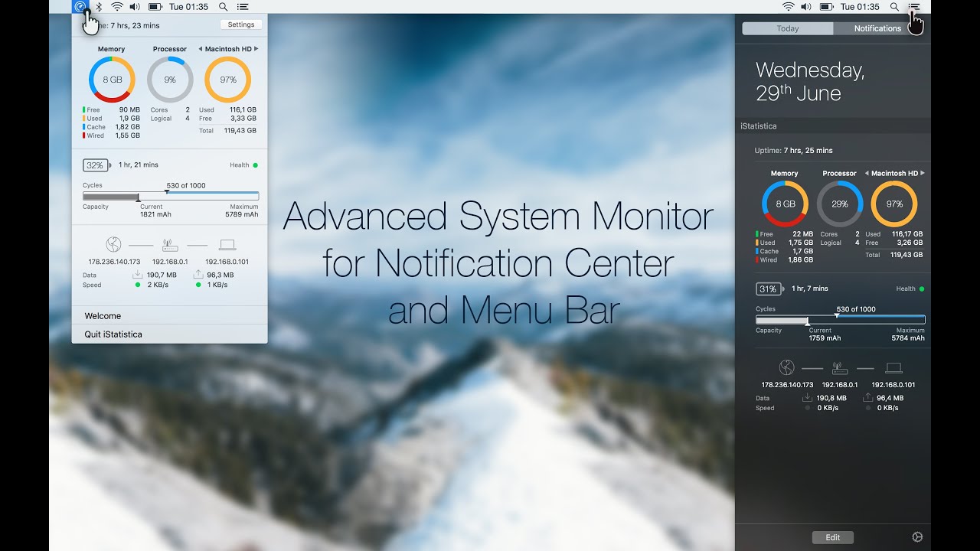Image resolution: width=980 pixels, height=551 pixels.
Task: Click the "116,17 GB" used disk value
Action: pyautogui.click(x=907, y=234)
